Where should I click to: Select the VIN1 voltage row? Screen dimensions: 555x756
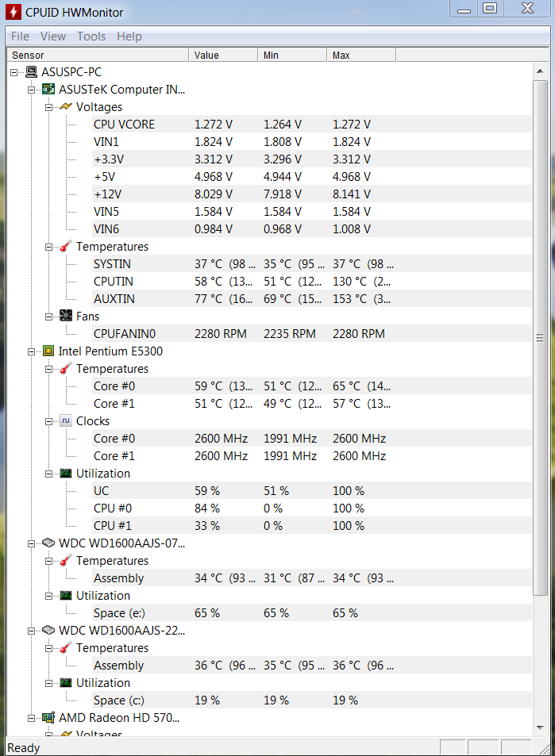(x=312, y=142)
